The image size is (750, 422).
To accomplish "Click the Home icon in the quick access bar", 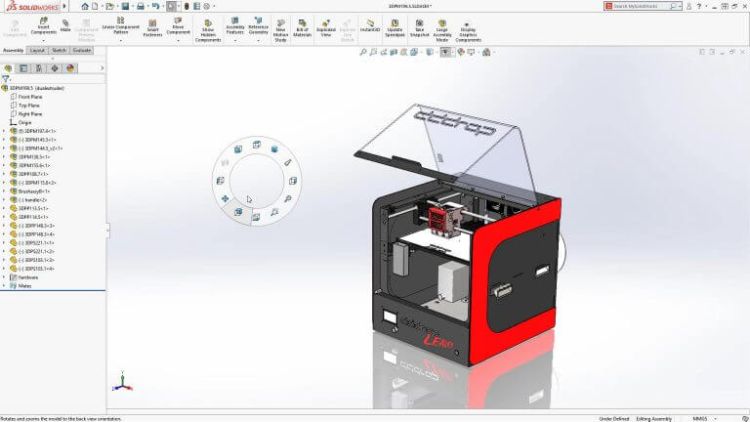I will coord(85,6).
